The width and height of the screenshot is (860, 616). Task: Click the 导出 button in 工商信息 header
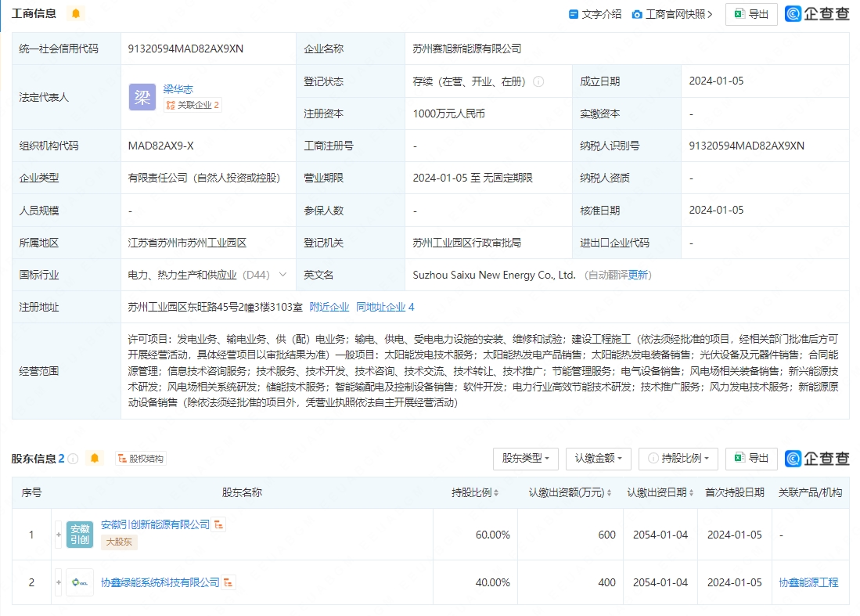click(751, 14)
